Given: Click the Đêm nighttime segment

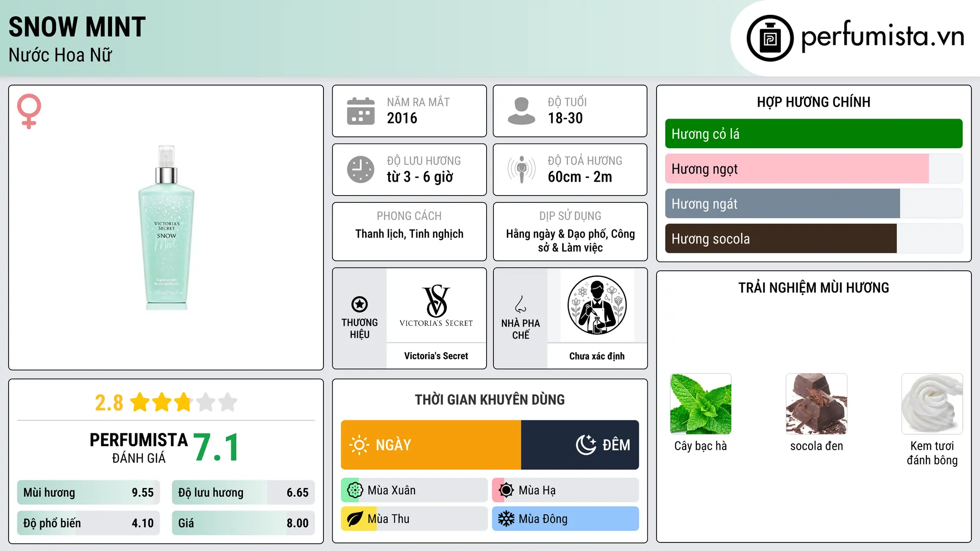Looking at the screenshot, I should click(580, 445).
